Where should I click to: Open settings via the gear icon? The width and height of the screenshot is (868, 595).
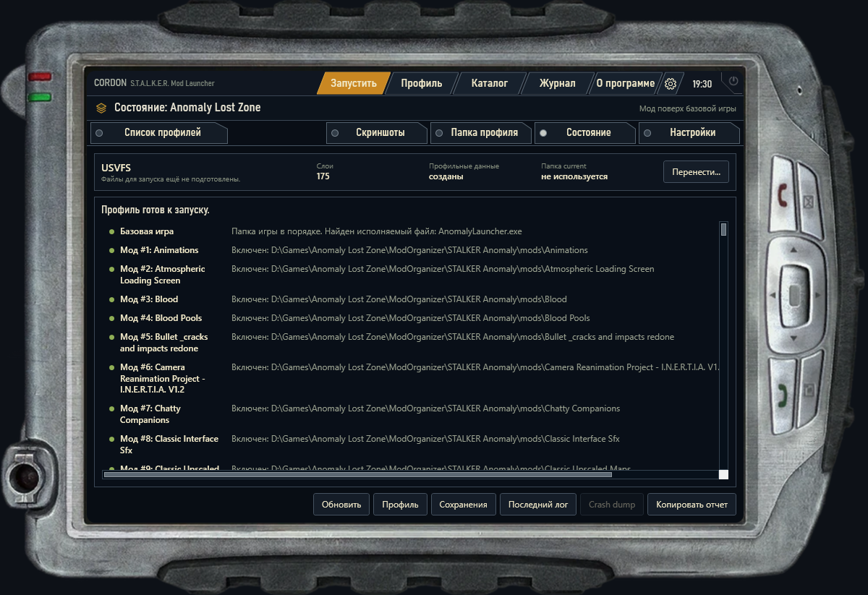coord(671,84)
